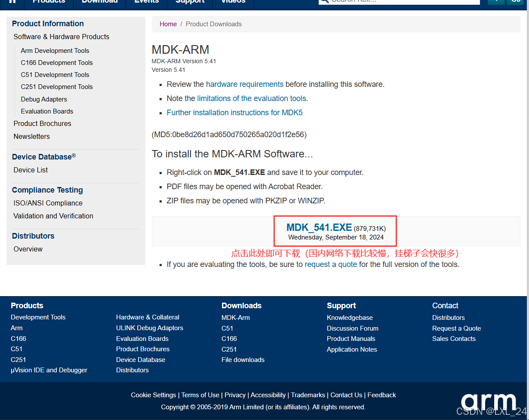The height and width of the screenshot is (420, 529).
Task: Click the request a quote link
Action: (331, 264)
